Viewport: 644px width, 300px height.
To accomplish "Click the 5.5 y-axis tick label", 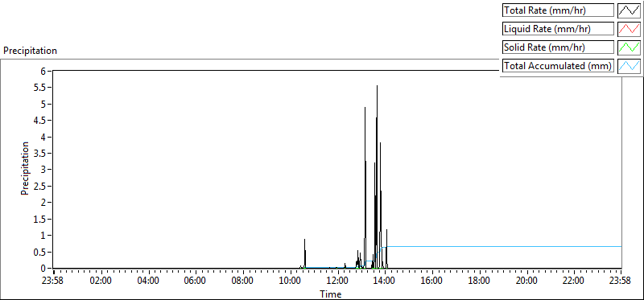I will tap(39, 87).
